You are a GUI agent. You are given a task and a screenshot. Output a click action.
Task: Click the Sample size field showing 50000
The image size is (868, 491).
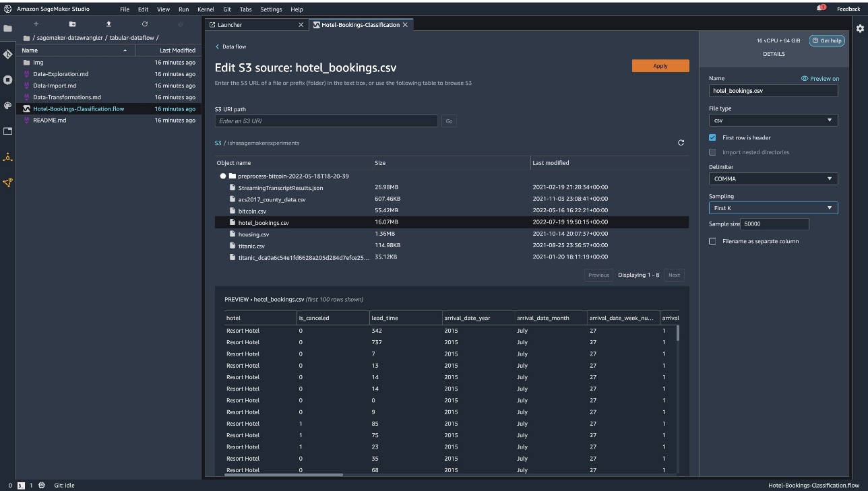(x=775, y=224)
